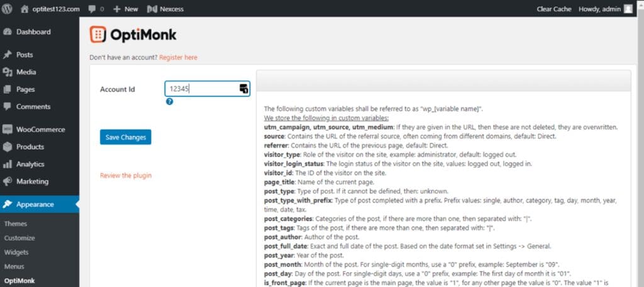The width and height of the screenshot is (644, 287).
Task: Click the Media library icon
Action: tap(8, 72)
